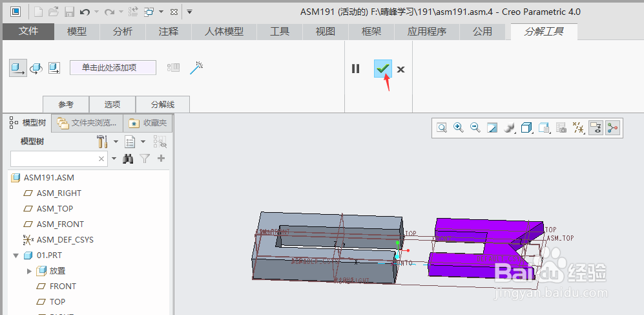The height and width of the screenshot is (315, 644).
Task: Open Customize Quick Access Toolbar dropdown
Action: click(x=189, y=12)
